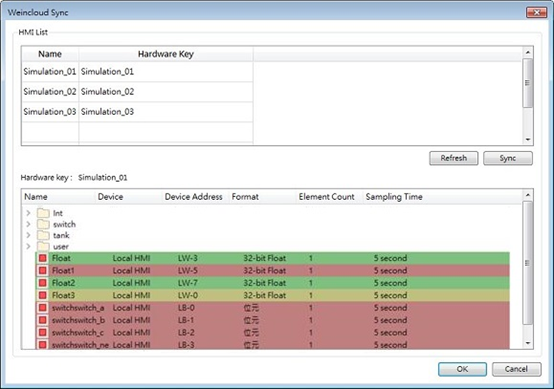The image size is (554, 389).
Task: Select the switchswitch_c tag name
Action: [x=78, y=332]
